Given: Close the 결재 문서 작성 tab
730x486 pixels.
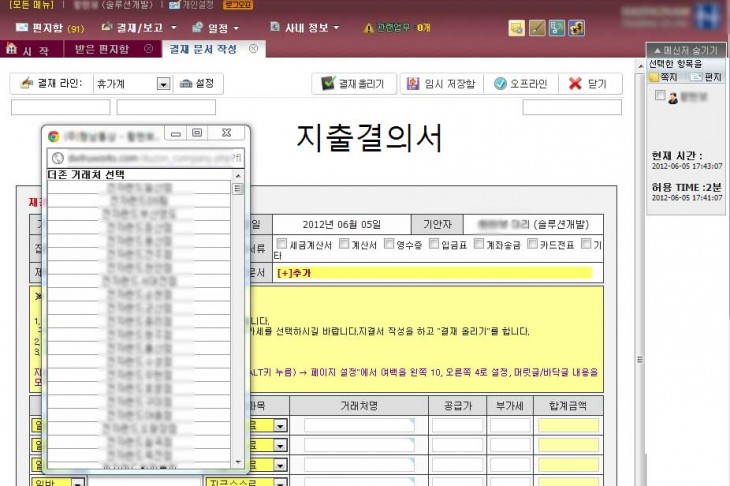Looking at the screenshot, I should tap(253, 48).
